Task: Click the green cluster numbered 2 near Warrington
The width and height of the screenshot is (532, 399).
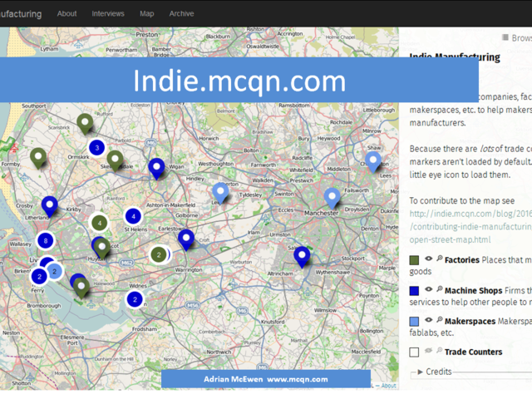Action: (158, 255)
